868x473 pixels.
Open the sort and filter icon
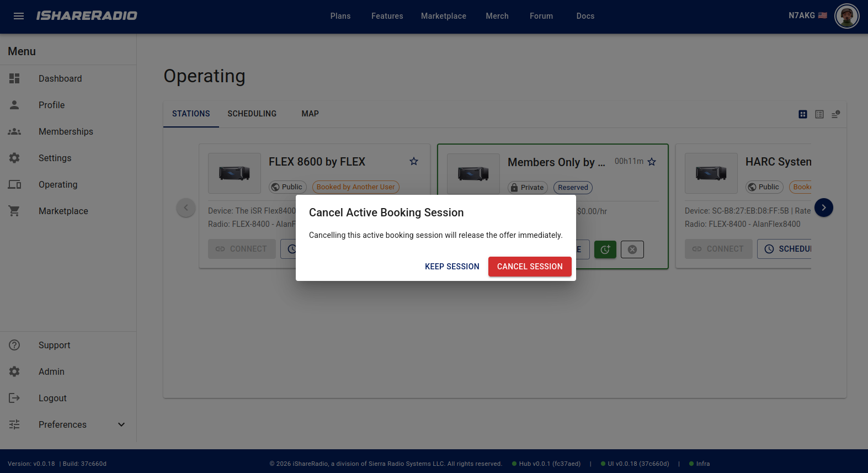click(836, 114)
